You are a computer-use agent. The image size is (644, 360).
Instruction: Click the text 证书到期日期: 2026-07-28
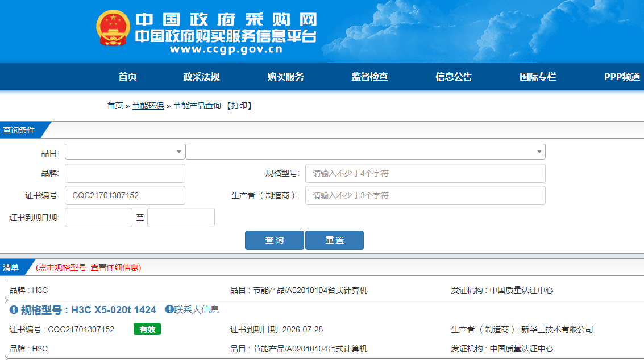point(276,330)
